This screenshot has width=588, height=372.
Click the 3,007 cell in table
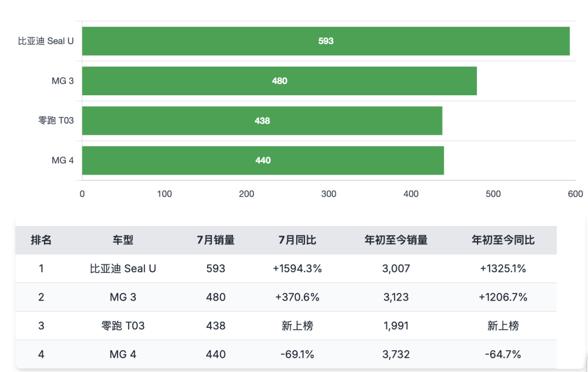(396, 269)
